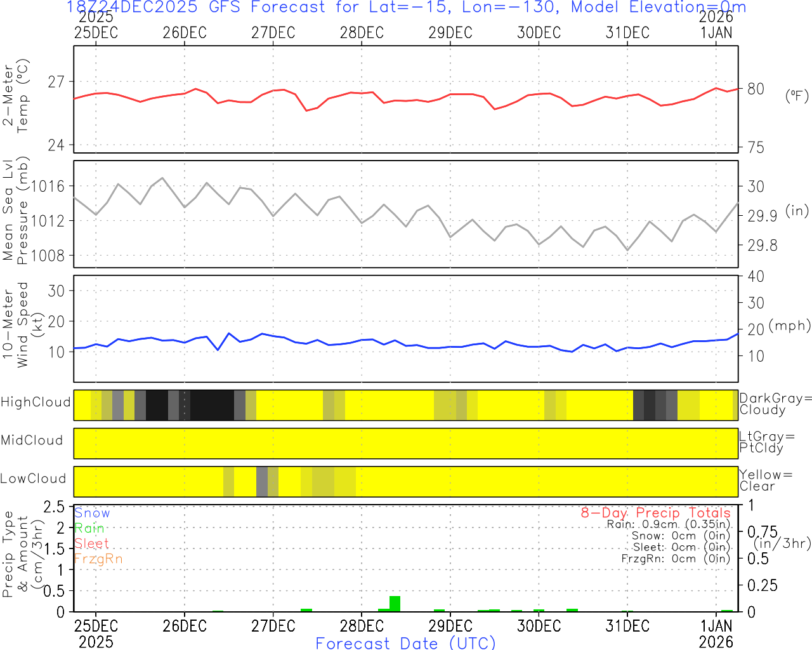
Task: Click the orange FrzgRn legend label
Action: [98, 559]
